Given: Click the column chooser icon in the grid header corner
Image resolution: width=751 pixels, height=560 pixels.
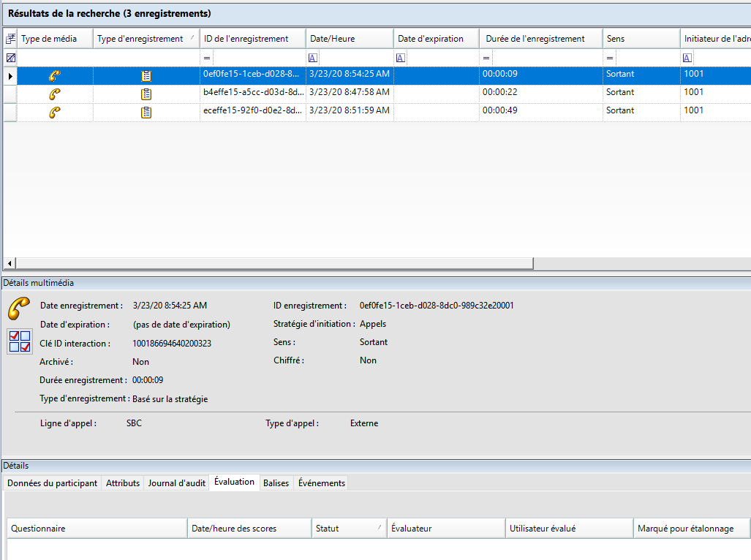Looking at the screenshot, I should tap(10, 39).
